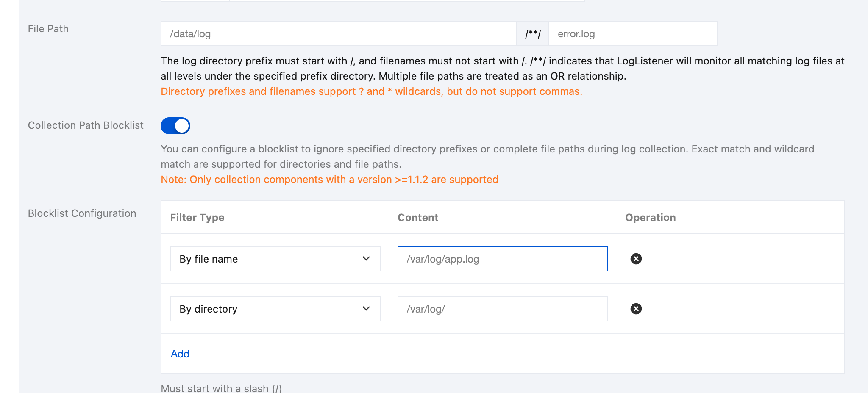Click the /var/log/ content input
The height and width of the screenshot is (393, 868).
tap(502, 309)
